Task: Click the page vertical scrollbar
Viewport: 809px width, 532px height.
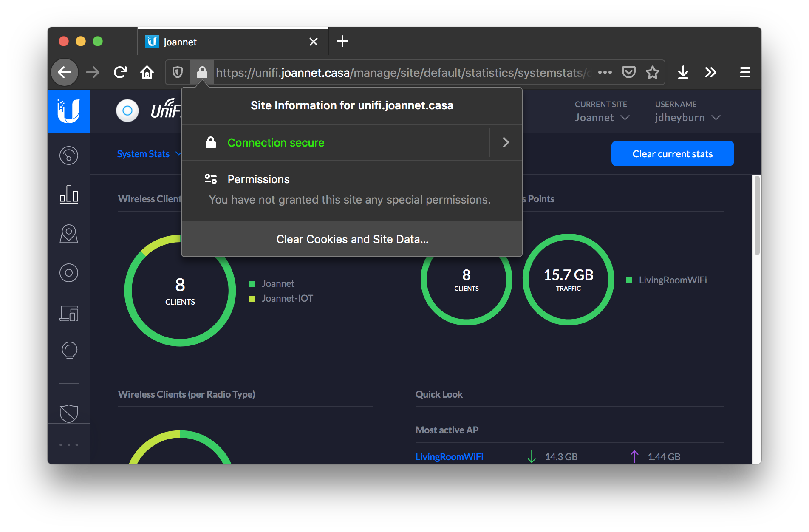Action: click(x=757, y=215)
